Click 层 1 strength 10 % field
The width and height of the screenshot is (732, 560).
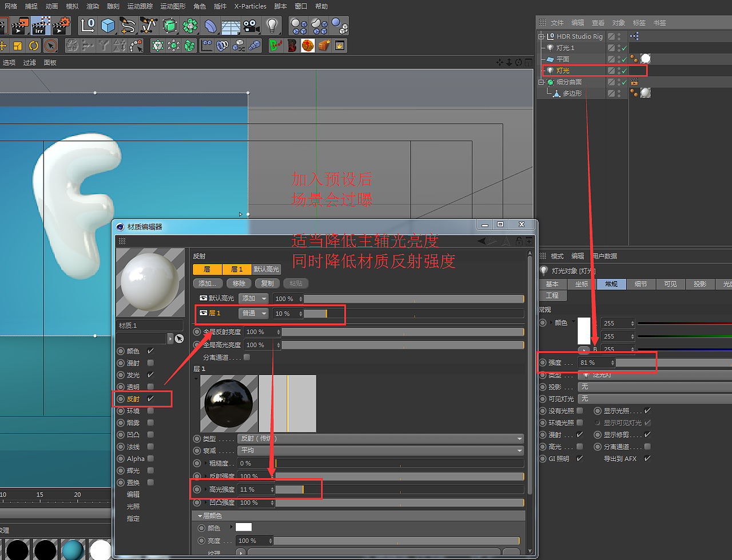287,313
